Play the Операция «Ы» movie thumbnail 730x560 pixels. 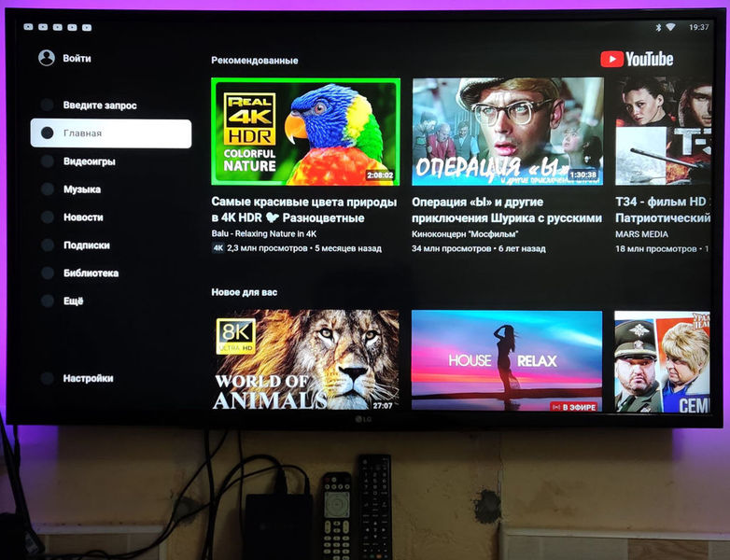point(508,132)
